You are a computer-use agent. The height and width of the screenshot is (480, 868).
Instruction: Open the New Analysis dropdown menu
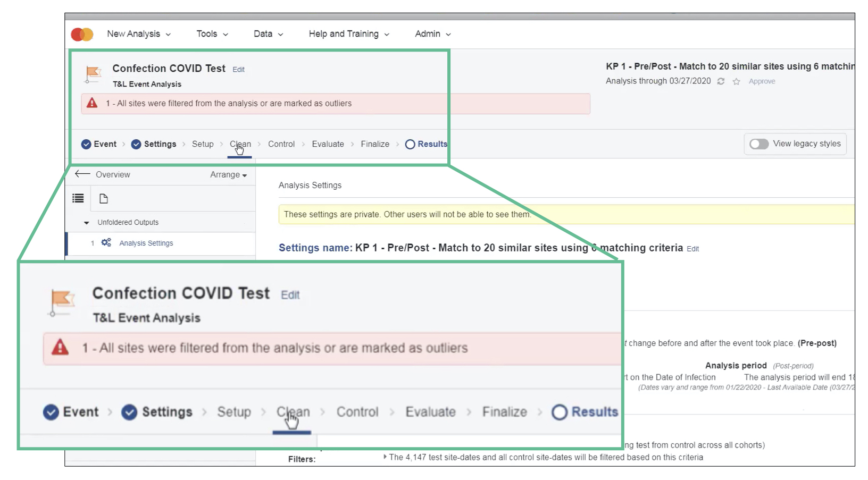[x=139, y=34]
